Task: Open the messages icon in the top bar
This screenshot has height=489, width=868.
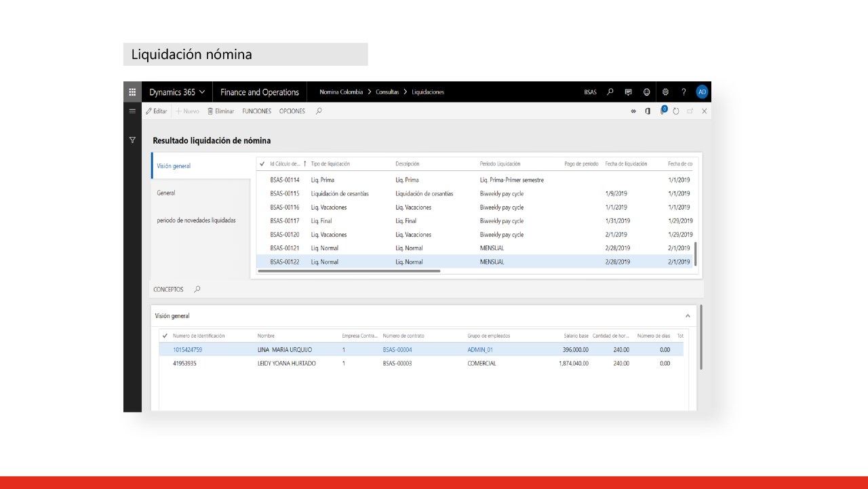Action: [x=629, y=92]
